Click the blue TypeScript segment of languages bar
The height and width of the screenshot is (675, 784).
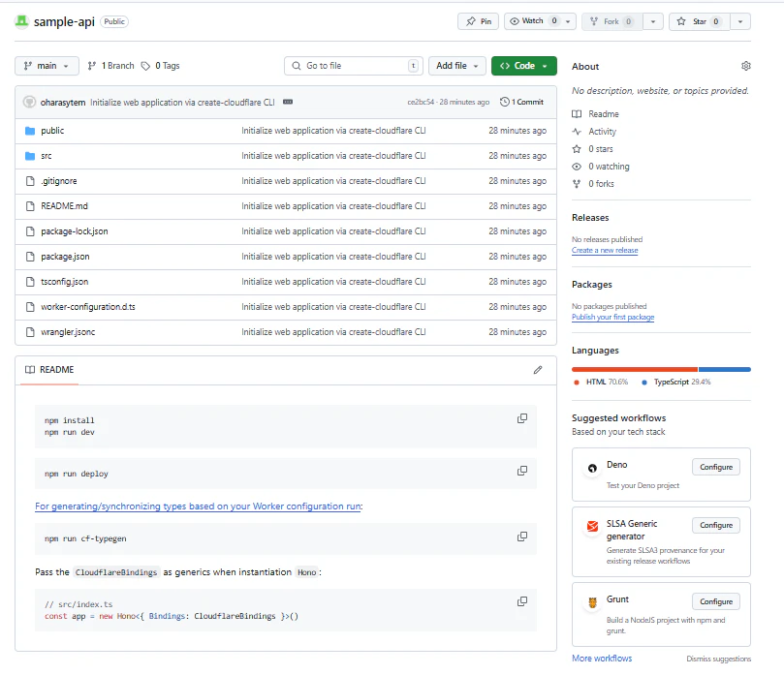[x=725, y=369]
